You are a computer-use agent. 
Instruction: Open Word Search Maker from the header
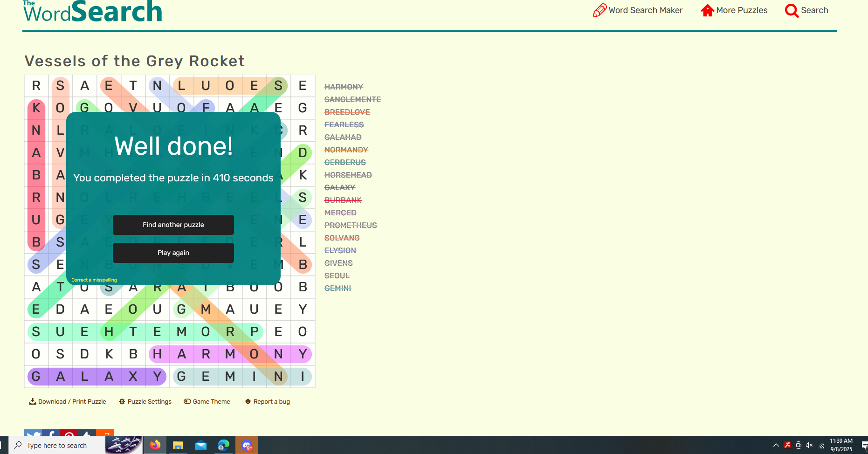coord(637,10)
